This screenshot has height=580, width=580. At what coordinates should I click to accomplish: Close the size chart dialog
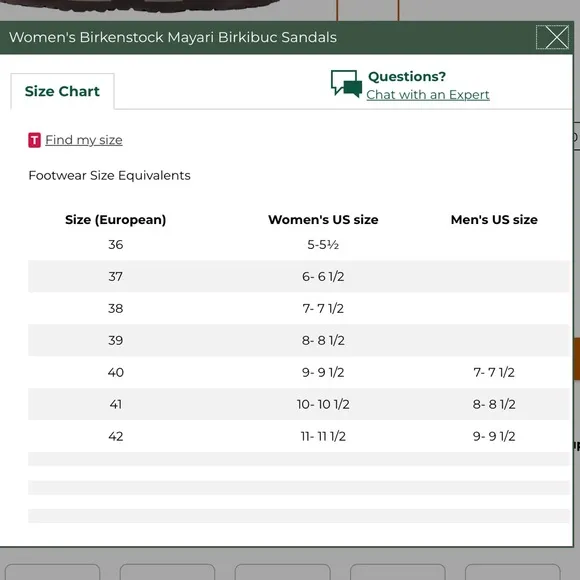[x=552, y=37]
